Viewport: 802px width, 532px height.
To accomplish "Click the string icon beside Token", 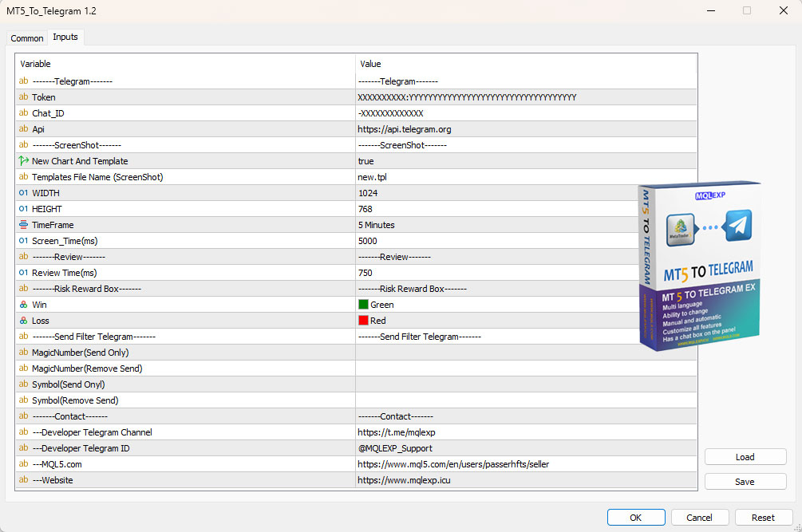I will pyautogui.click(x=23, y=97).
